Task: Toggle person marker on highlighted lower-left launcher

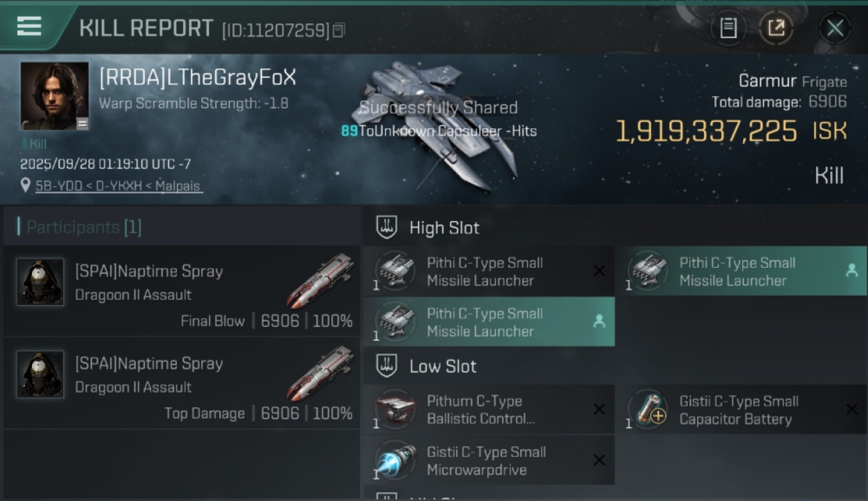Action: [x=599, y=321]
